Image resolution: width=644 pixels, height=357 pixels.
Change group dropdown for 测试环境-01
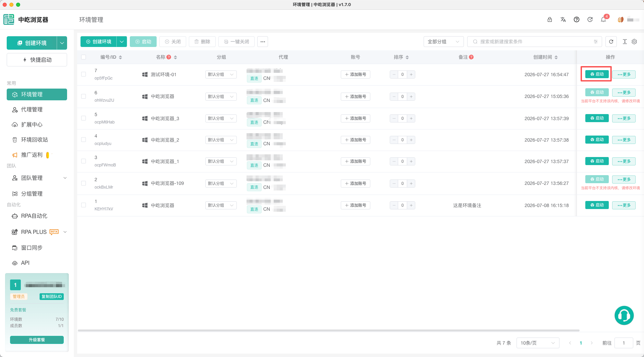point(221,74)
